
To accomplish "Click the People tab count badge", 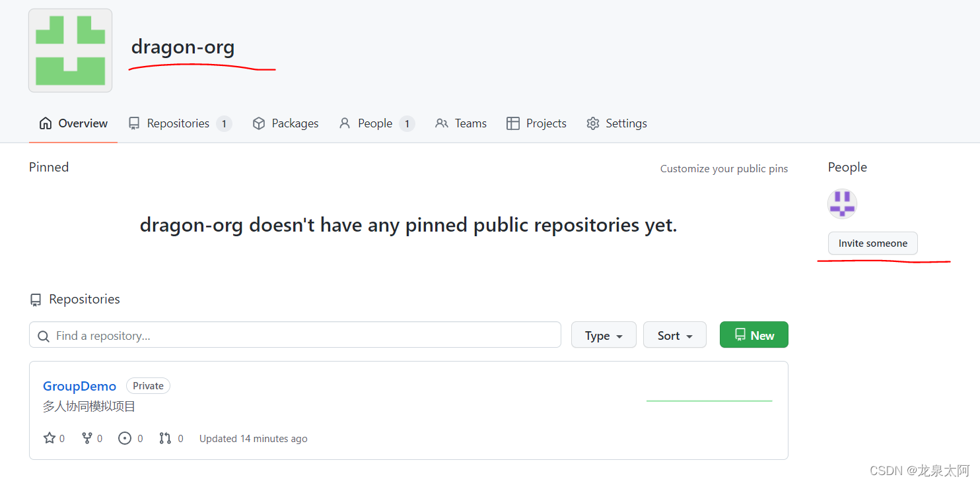I will pos(407,123).
